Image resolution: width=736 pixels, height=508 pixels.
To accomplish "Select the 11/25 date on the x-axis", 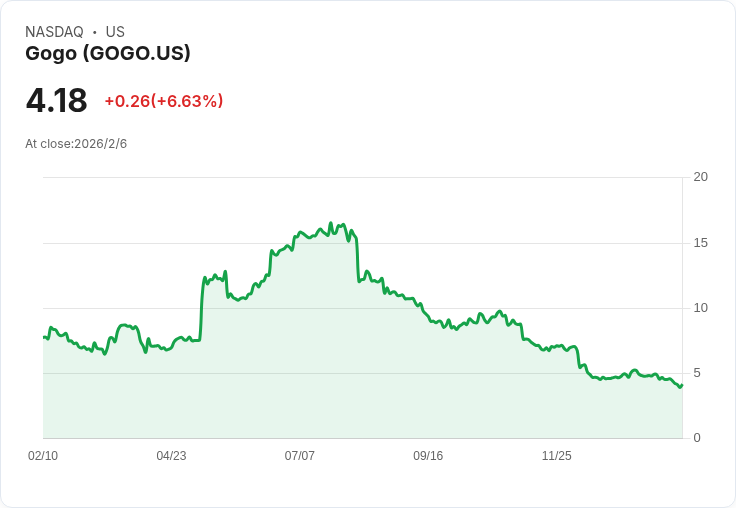I will point(556,456).
